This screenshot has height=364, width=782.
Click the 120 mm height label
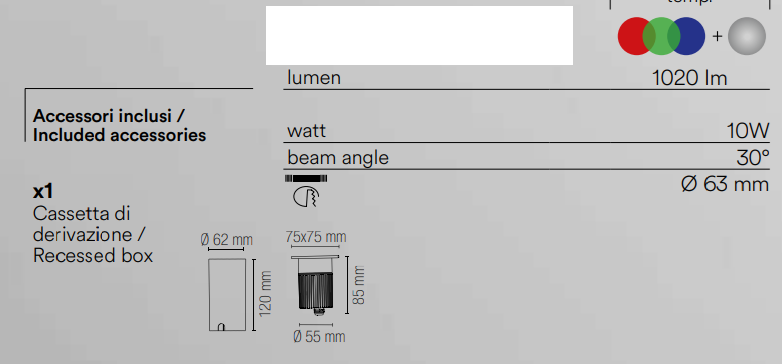[x=265, y=294]
